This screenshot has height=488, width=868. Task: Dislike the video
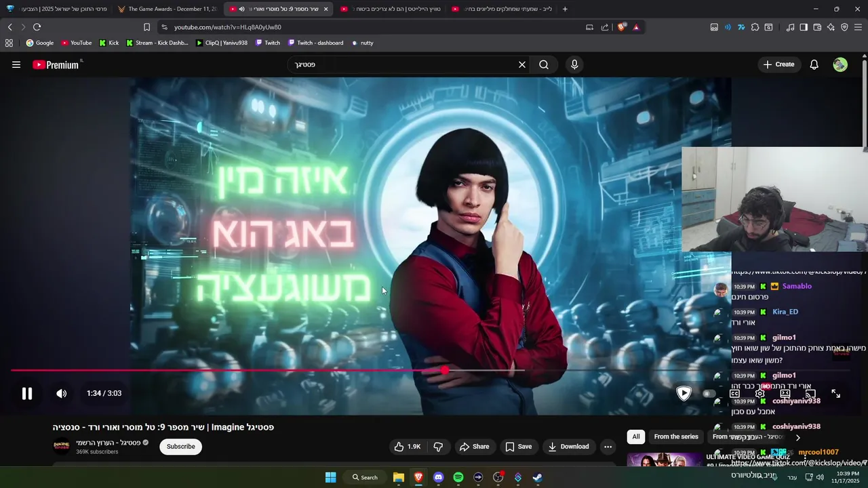click(439, 447)
